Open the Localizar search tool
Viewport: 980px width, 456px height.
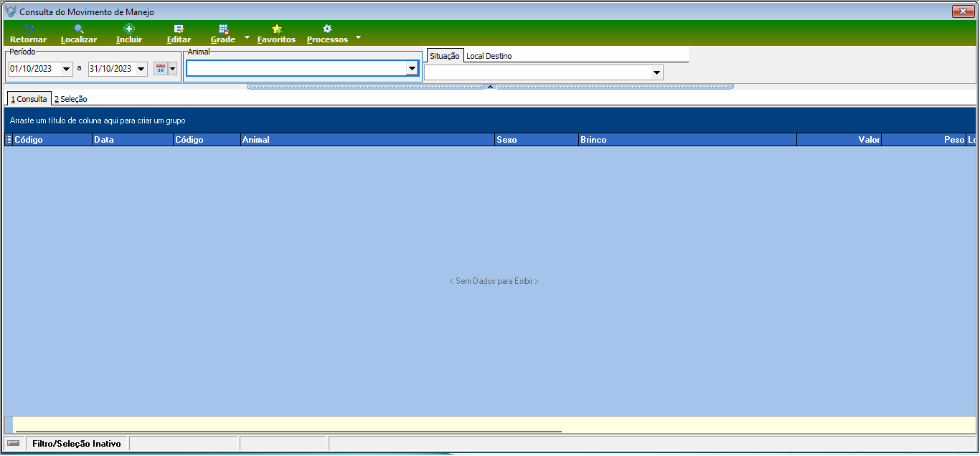pyautogui.click(x=79, y=34)
